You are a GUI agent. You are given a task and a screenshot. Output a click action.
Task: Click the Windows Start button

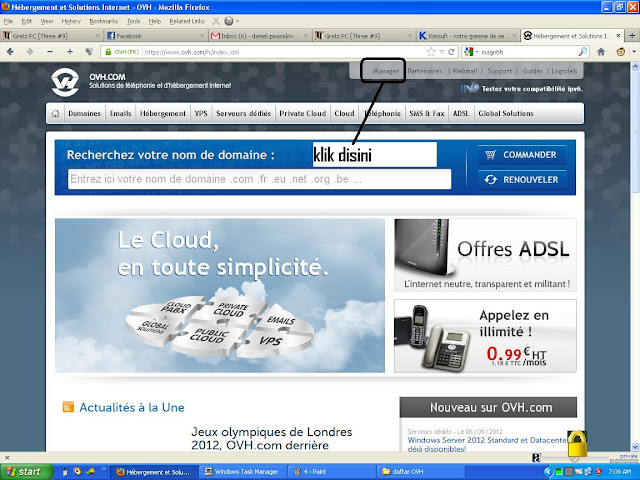27,472
